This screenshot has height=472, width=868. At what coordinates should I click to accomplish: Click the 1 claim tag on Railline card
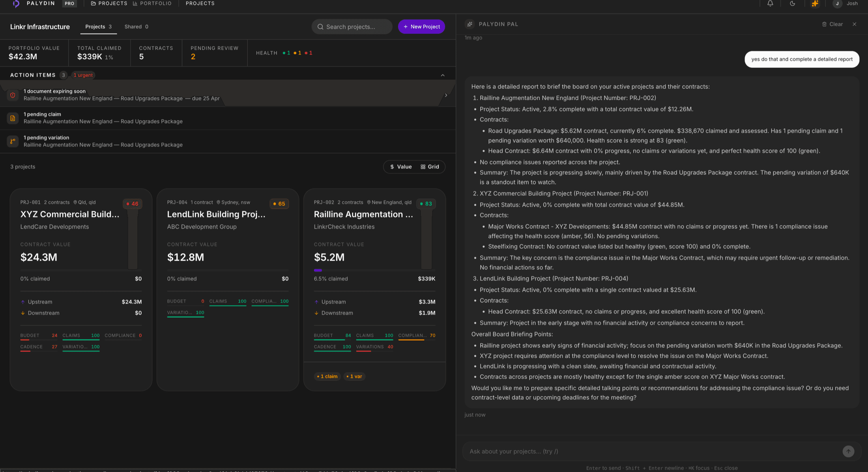(327, 376)
